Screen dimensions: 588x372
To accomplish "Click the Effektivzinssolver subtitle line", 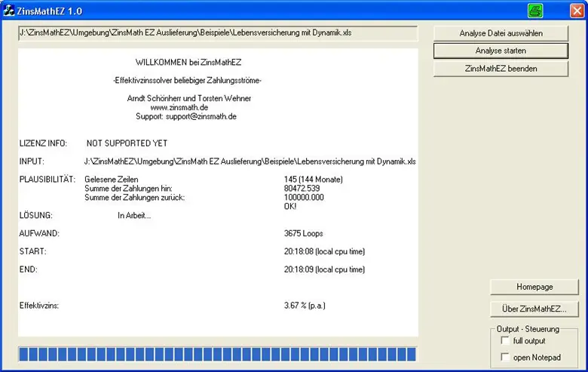I will (x=187, y=80).
